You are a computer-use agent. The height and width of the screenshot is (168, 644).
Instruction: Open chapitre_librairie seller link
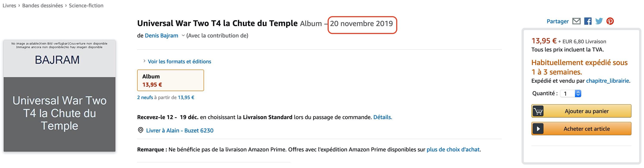click(607, 81)
